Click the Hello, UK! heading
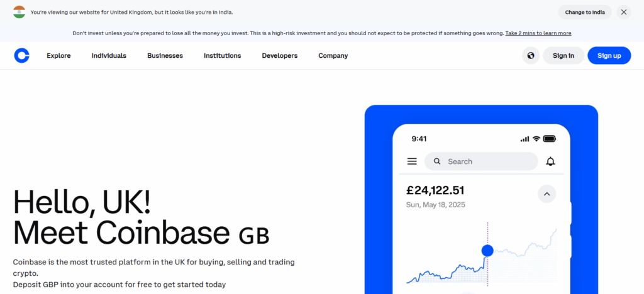Viewport: 644px width, 294px height. tap(82, 202)
